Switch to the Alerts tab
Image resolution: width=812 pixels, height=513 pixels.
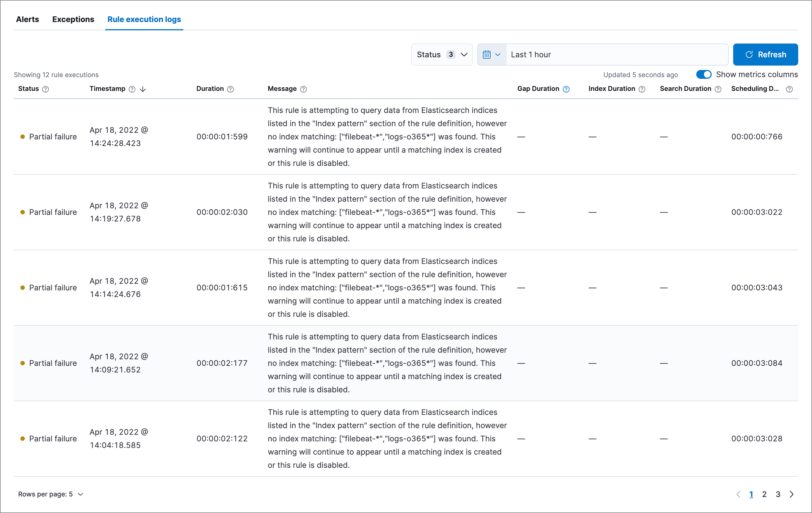[28, 19]
